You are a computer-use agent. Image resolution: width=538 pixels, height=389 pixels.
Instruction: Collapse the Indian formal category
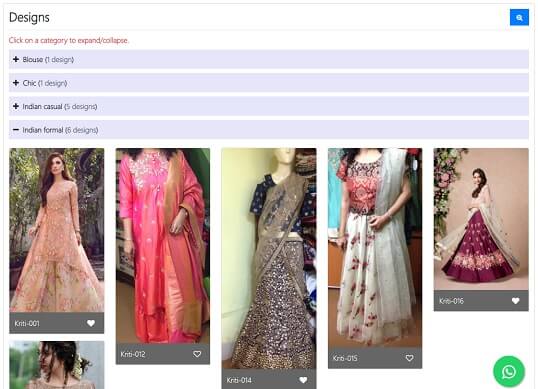[269, 130]
